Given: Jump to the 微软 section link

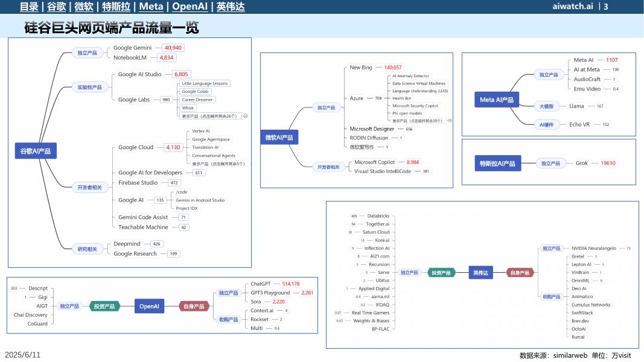Looking at the screenshot, I should pyautogui.click(x=84, y=7).
